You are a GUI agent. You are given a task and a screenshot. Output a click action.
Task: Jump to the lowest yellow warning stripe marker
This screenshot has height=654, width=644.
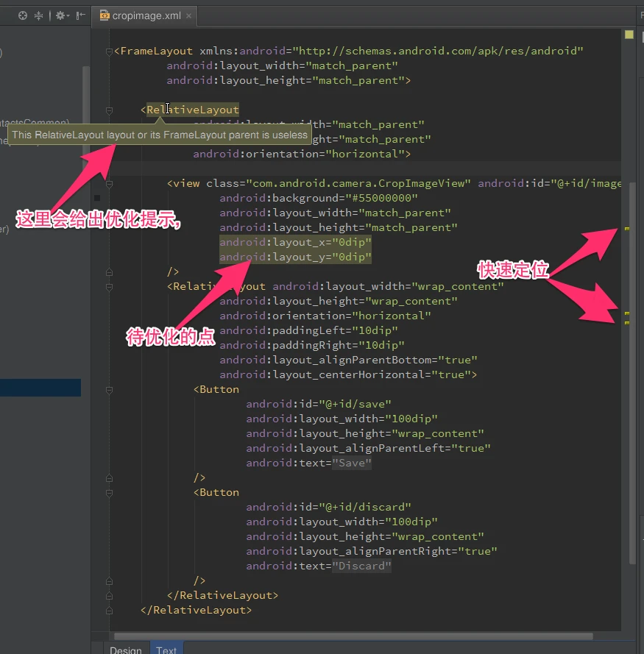[x=627, y=322]
